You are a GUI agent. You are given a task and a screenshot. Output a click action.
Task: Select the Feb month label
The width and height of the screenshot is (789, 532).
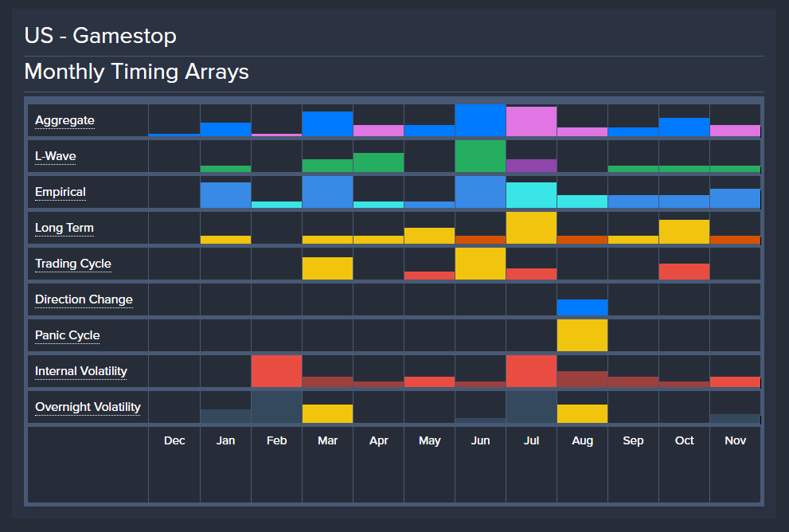click(277, 440)
